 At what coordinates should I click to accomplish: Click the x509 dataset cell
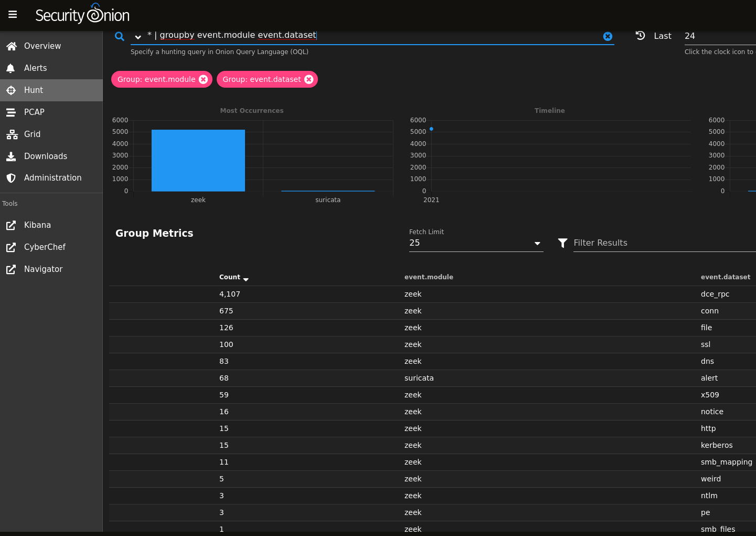point(710,395)
